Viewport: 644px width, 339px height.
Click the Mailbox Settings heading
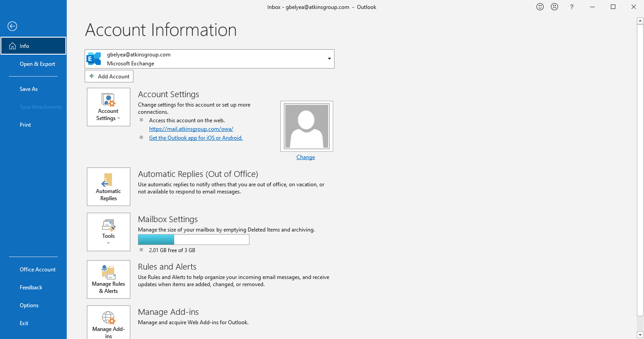(x=168, y=219)
